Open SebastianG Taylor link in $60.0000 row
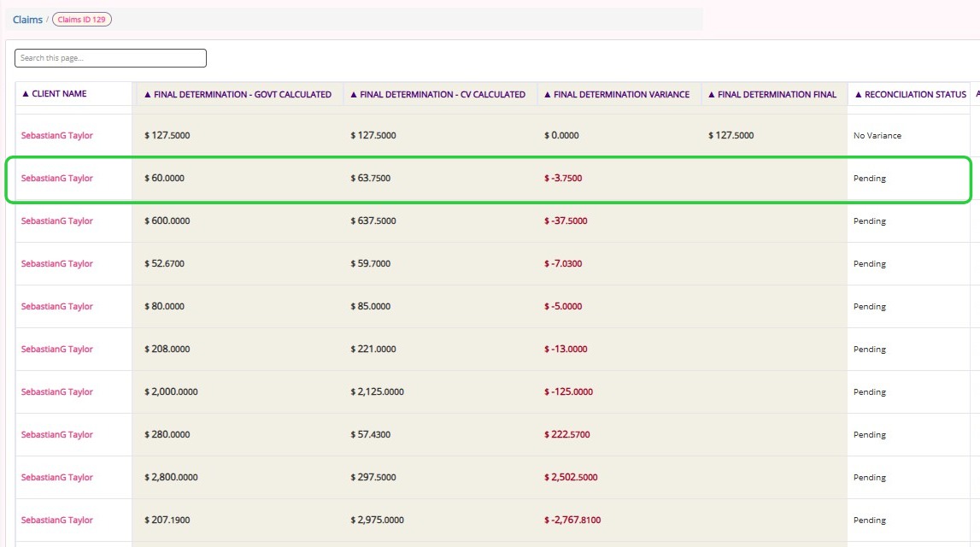The width and height of the screenshot is (980, 547). pyautogui.click(x=57, y=178)
